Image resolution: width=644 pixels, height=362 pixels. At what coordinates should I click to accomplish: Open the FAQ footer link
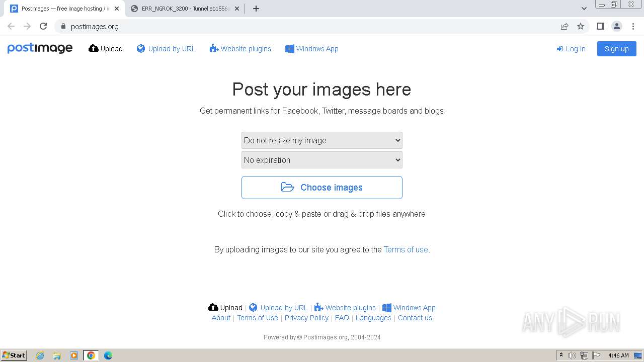coord(342,318)
